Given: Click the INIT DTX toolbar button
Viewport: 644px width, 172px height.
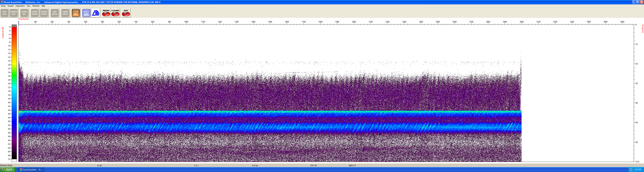Looking at the screenshot, I should click(5, 13).
